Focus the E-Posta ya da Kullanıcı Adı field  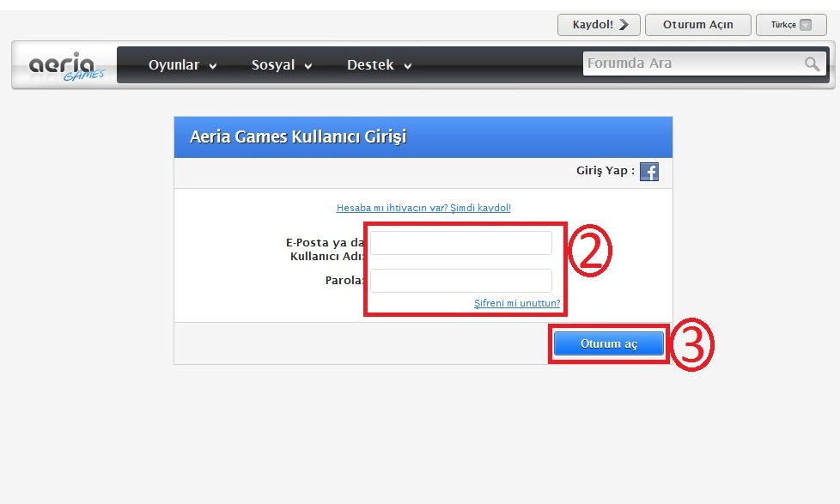click(x=460, y=243)
